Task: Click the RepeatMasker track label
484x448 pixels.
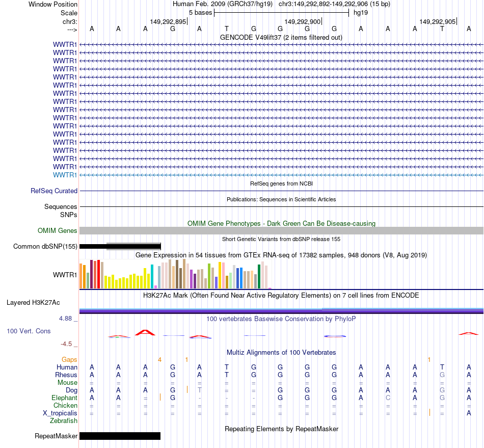Action: 56,436
